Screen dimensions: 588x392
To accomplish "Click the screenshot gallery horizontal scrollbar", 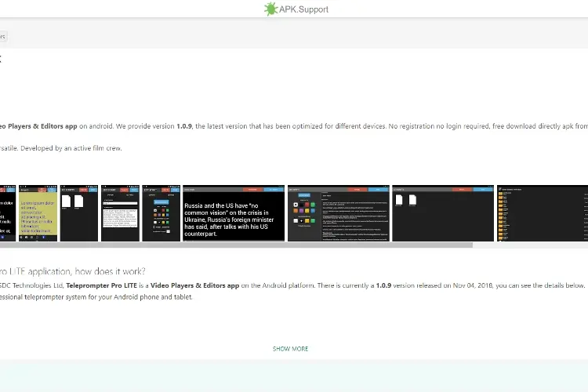I will tap(236, 245).
